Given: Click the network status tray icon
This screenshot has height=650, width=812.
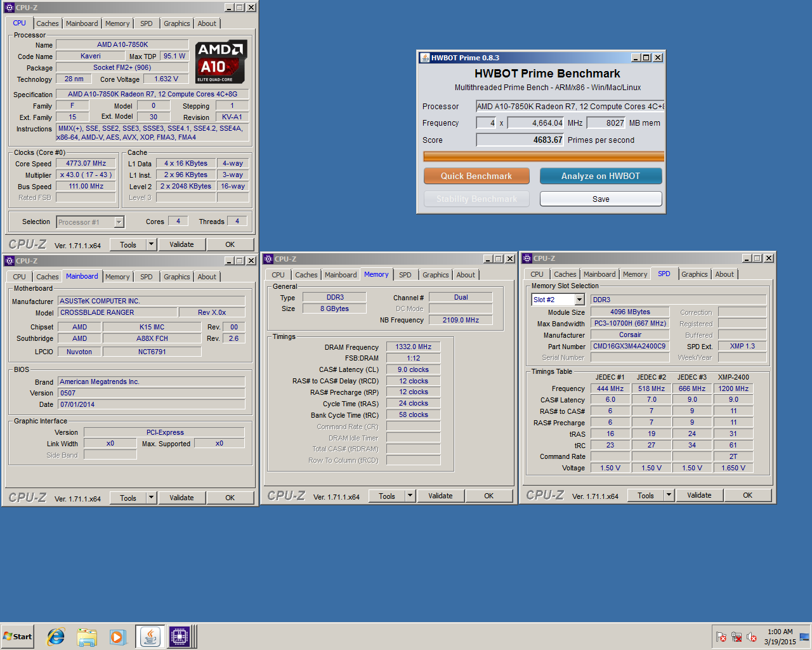Looking at the screenshot, I should point(737,637).
